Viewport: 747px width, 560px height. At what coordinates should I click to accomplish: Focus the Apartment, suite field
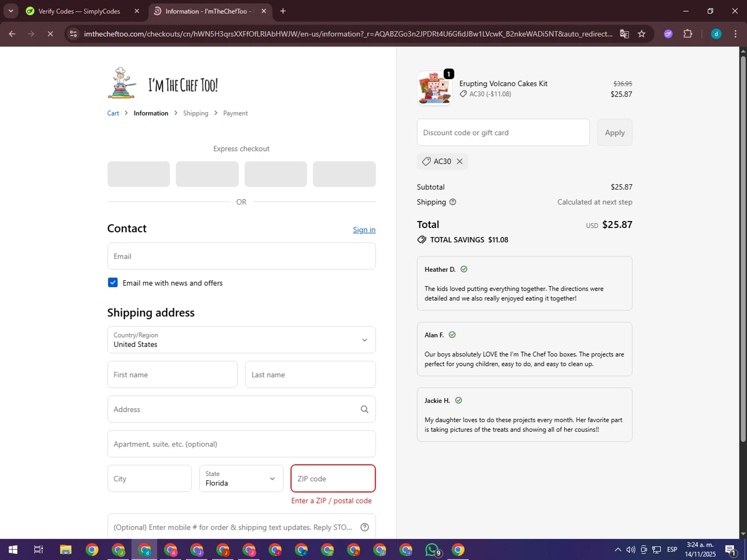tap(242, 444)
